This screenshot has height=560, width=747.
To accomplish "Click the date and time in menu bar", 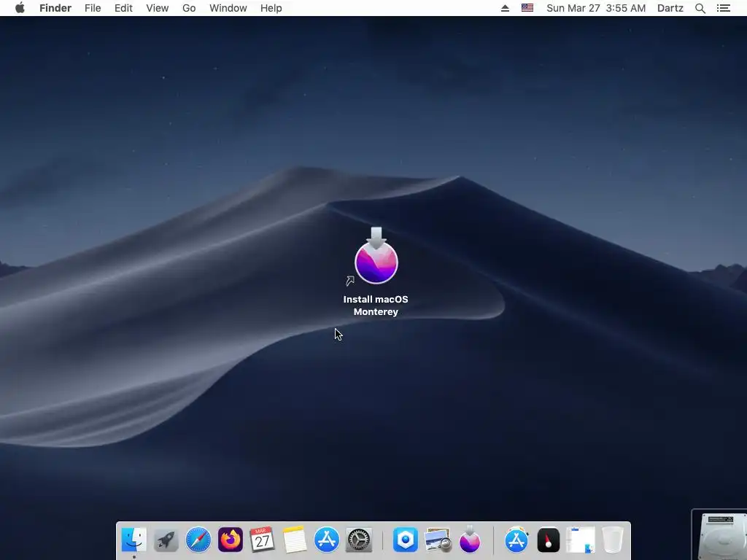I will point(596,8).
